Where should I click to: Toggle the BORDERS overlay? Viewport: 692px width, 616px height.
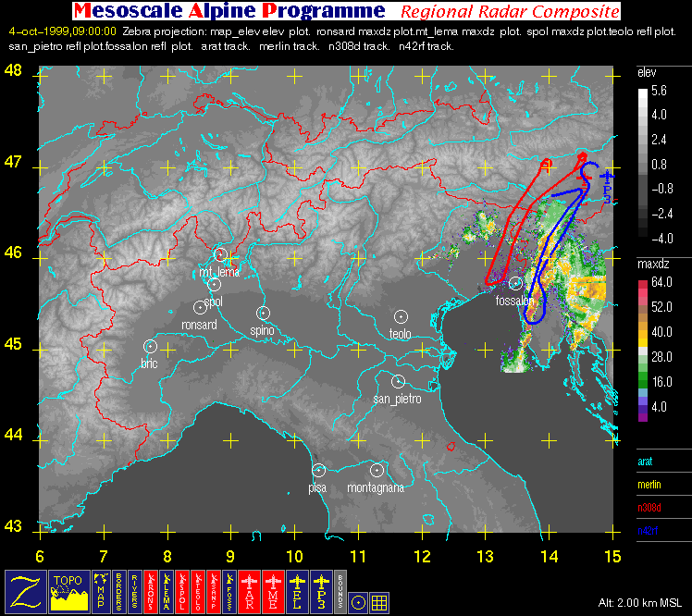(118, 592)
